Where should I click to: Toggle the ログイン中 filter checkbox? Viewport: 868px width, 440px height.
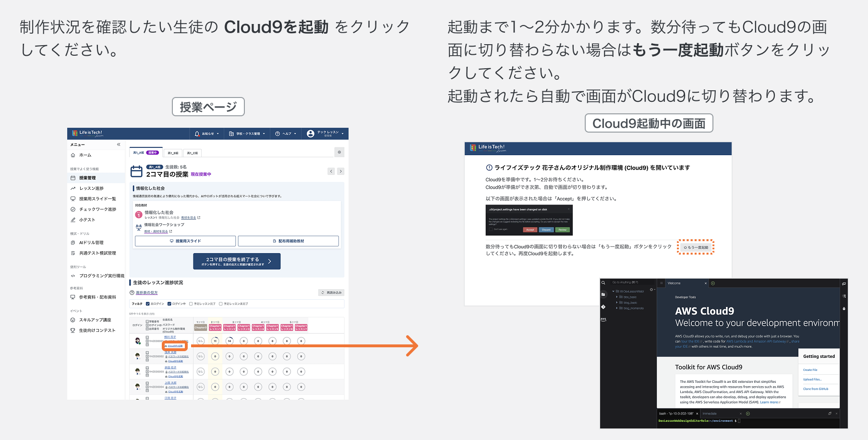click(x=169, y=304)
